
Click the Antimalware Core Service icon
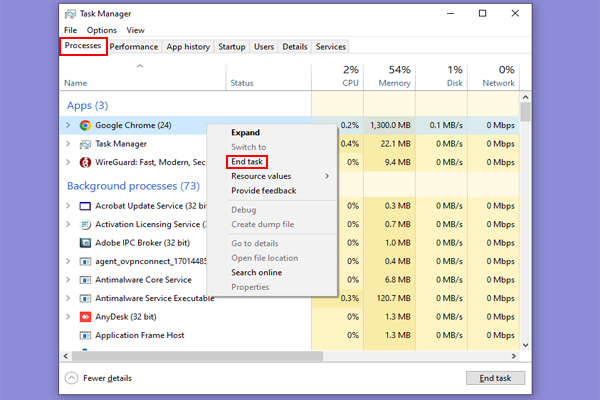(85, 280)
